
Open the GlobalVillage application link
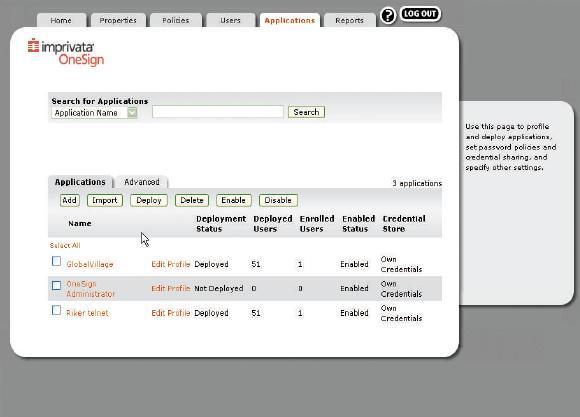(x=90, y=264)
